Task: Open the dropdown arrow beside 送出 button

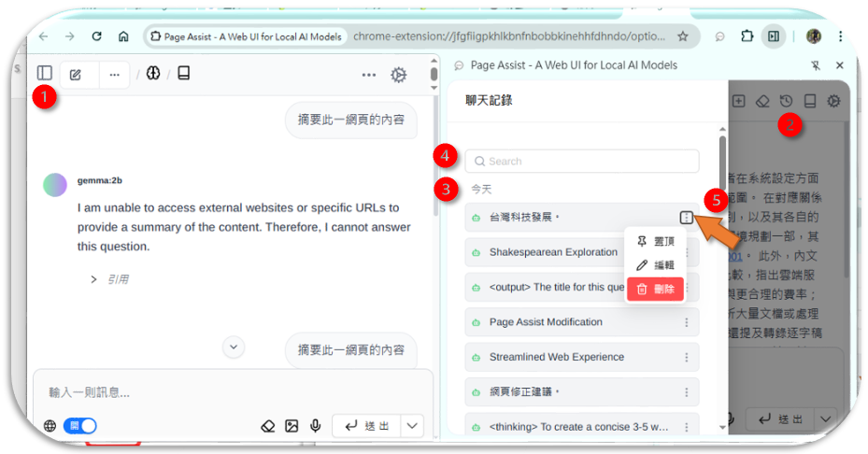Action: (412, 426)
